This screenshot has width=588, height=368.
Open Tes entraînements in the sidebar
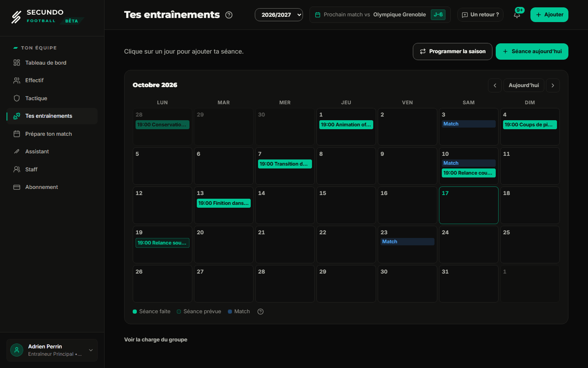(52, 116)
